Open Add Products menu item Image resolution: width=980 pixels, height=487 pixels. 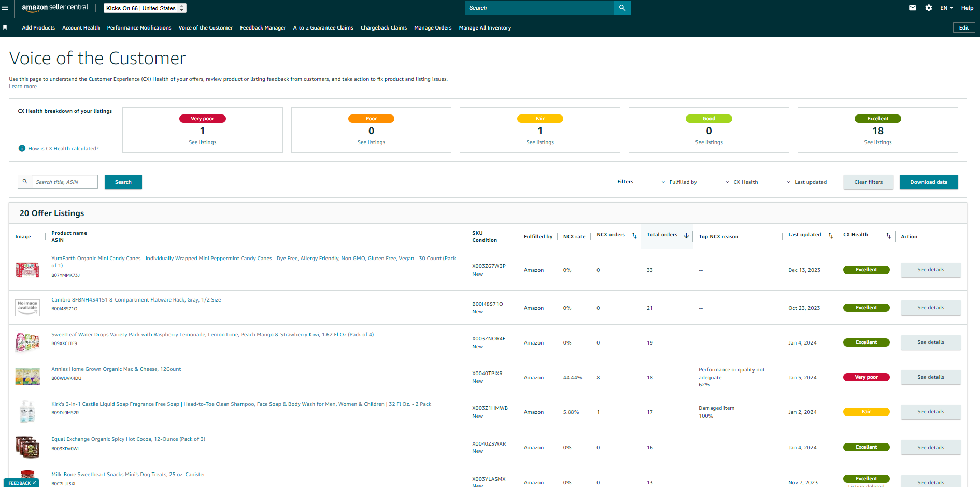pos(38,28)
